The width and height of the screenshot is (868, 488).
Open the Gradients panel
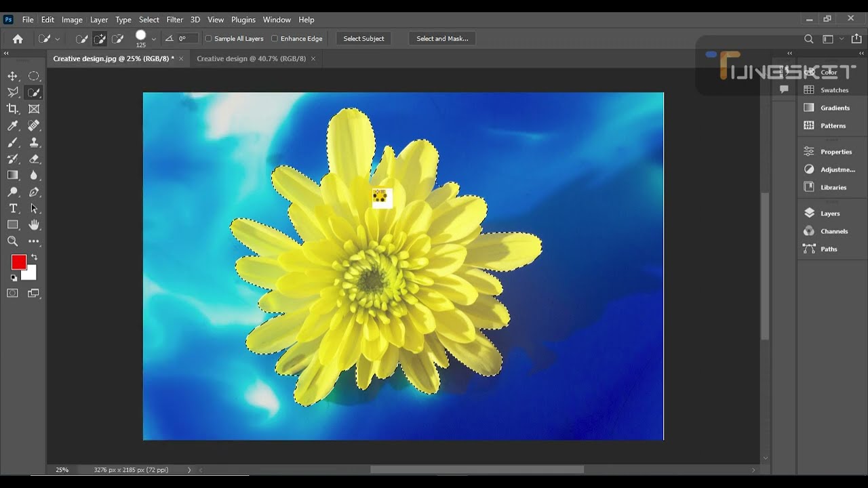point(827,108)
